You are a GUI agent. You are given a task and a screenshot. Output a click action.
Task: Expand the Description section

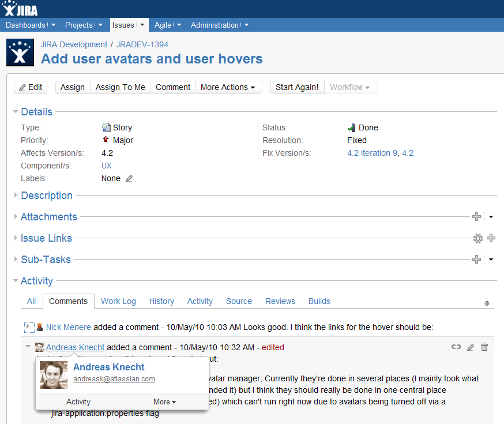[15, 195]
